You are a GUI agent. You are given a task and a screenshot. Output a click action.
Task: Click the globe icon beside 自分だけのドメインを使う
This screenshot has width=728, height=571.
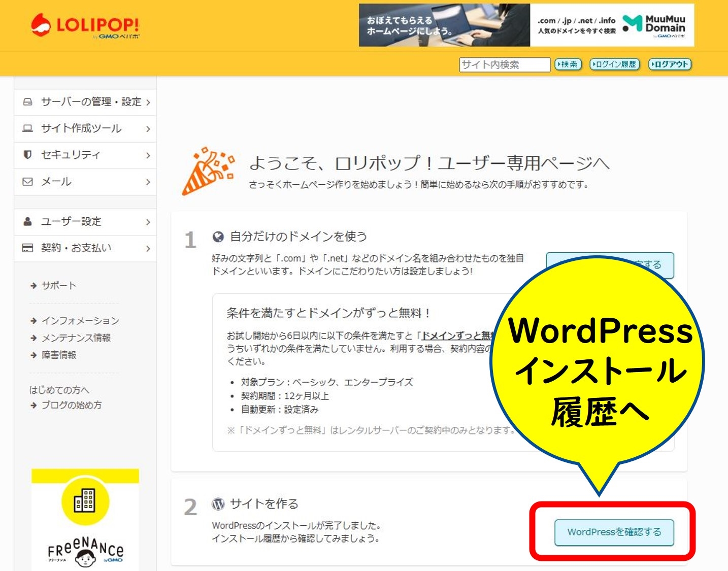pyautogui.click(x=218, y=237)
